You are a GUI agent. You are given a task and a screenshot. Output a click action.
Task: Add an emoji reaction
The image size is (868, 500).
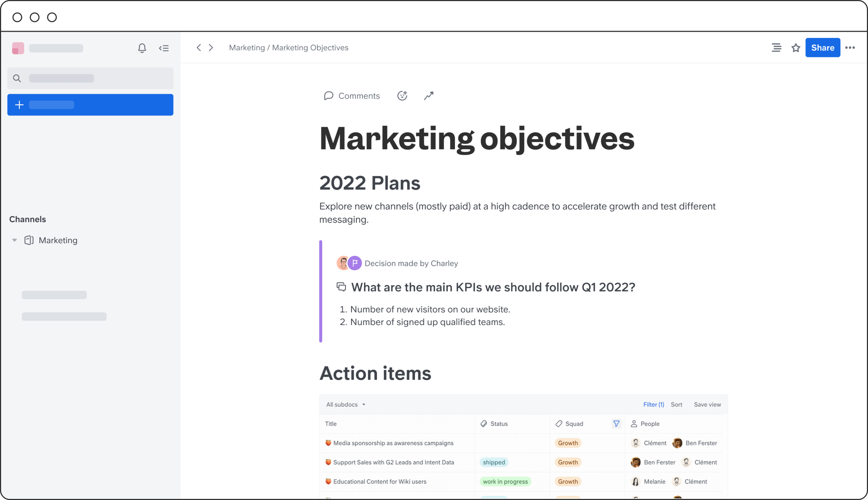pos(402,96)
